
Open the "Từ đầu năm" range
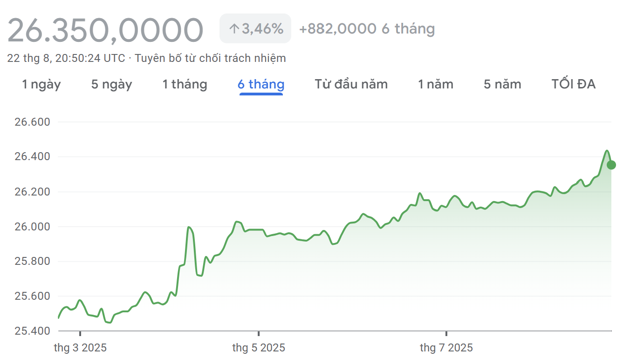point(351,84)
